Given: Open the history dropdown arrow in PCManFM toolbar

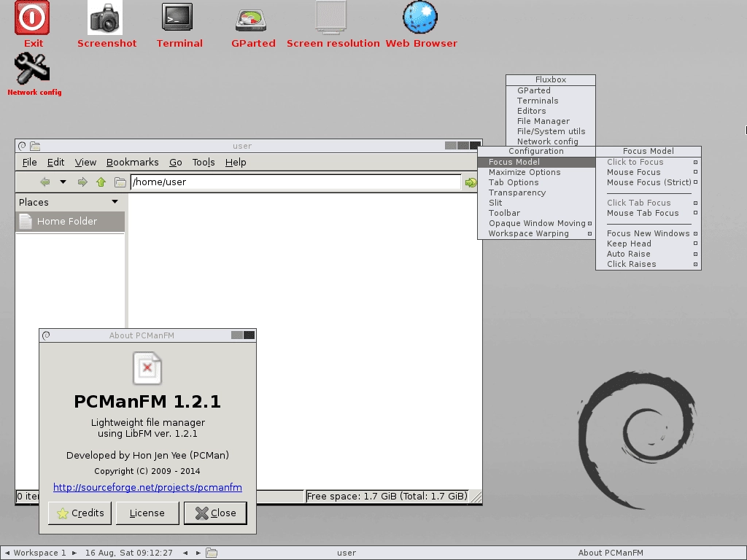Looking at the screenshot, I should (63, 182).
